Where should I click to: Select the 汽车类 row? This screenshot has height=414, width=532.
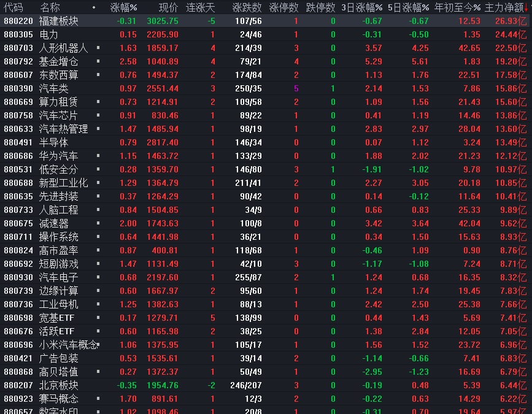coord(266,88)
